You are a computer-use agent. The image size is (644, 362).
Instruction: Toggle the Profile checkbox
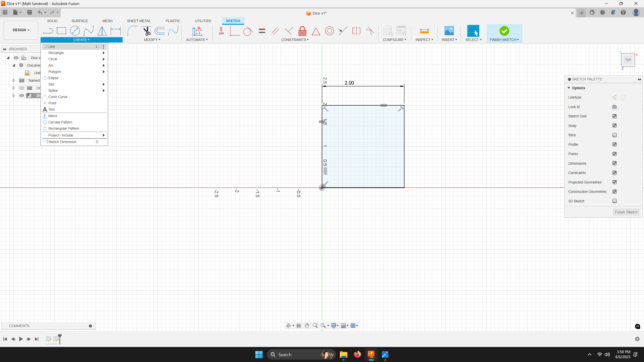tap(614, 145)
